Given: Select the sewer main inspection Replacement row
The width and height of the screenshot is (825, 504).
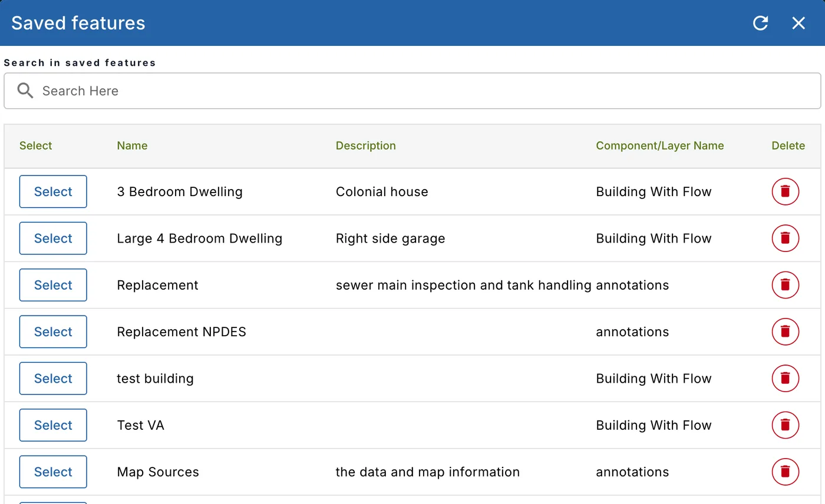Looking at the screenshot, I should pos(53,285).
